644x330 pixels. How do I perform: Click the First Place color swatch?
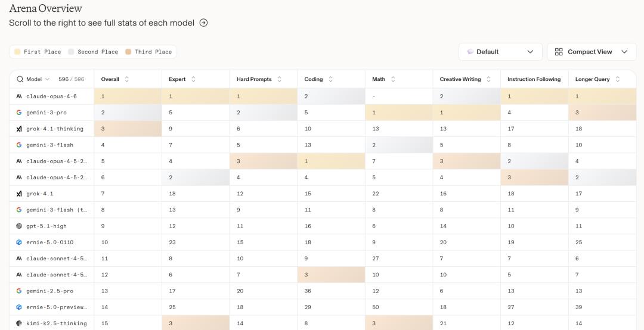coord(17,52)
